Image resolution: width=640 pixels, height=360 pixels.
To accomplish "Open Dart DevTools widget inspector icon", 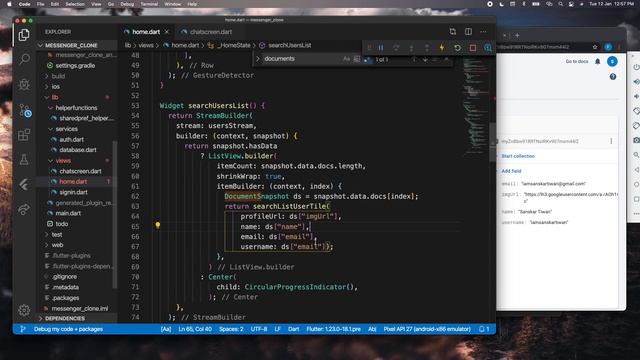I will (488, 48).
